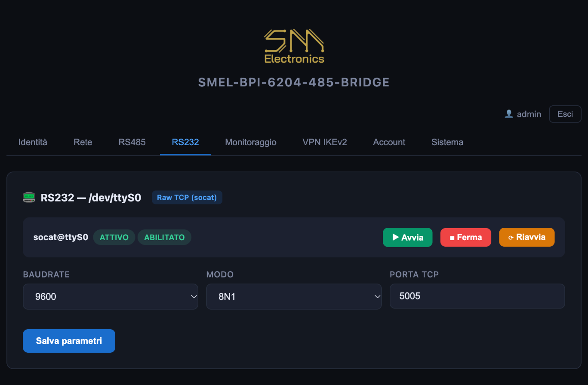Image resolution: width=588 pixels, height=385 pixels.
Task: Click the MODO field label
Action: coord(220,275)
